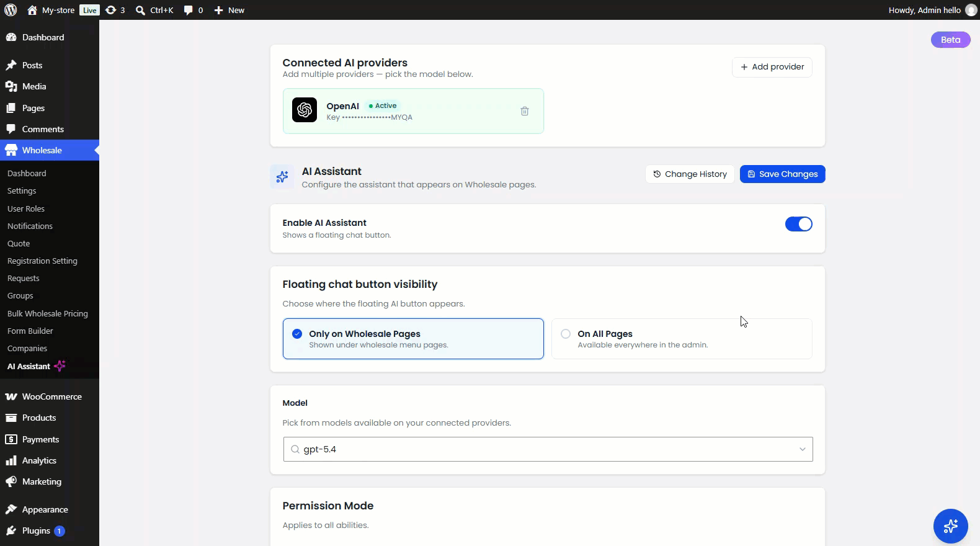Go to Products in sidebar

[x=39, y=418]
